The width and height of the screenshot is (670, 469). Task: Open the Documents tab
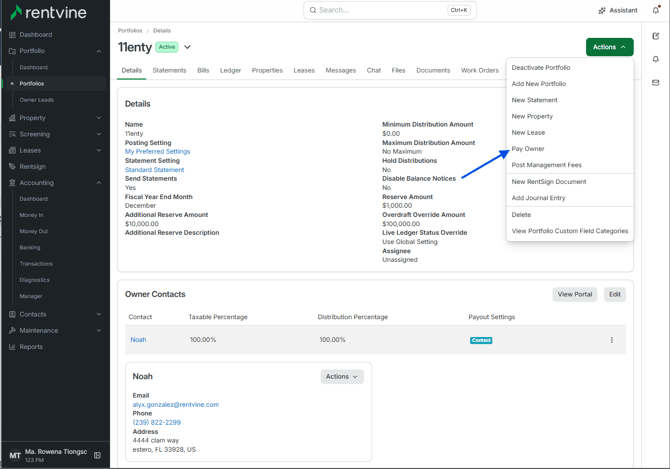coord(433,70)
